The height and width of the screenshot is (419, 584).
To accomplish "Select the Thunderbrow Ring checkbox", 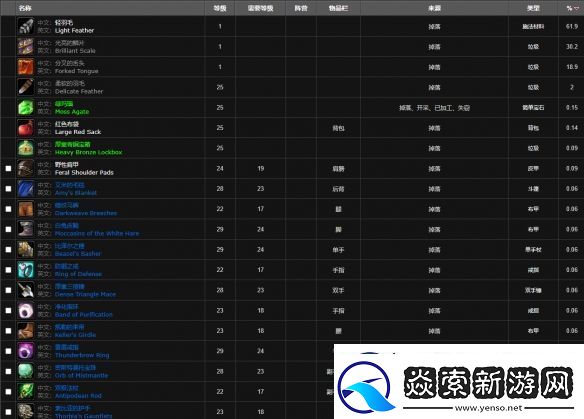I will pos(8,351).
